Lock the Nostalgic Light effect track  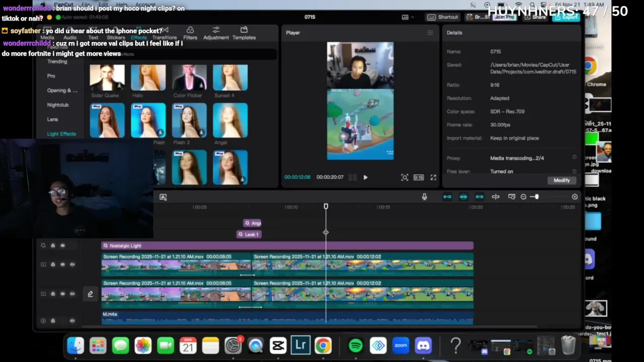pyautogui.click(x=53, y=246)
